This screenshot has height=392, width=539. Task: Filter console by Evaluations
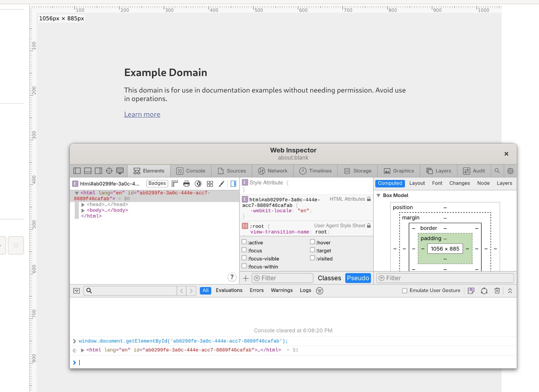(229, 291)
